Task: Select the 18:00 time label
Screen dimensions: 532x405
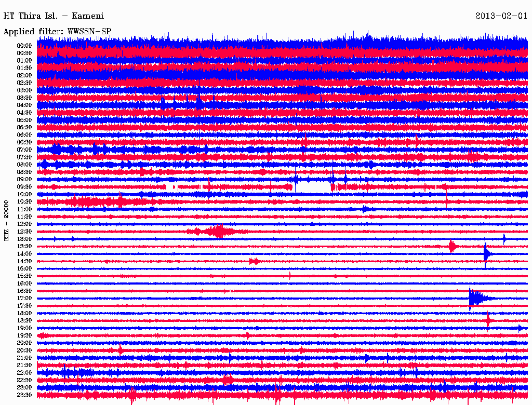Action: coord(24,313)
